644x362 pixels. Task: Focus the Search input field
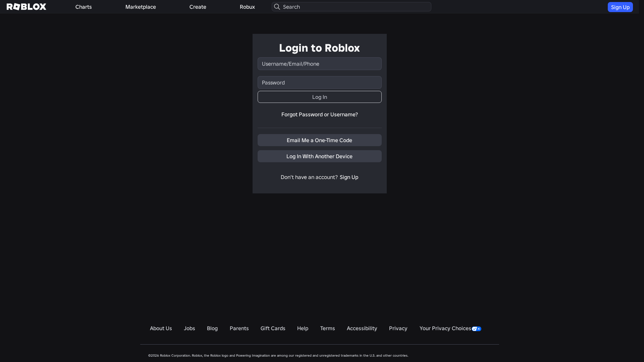352,7
